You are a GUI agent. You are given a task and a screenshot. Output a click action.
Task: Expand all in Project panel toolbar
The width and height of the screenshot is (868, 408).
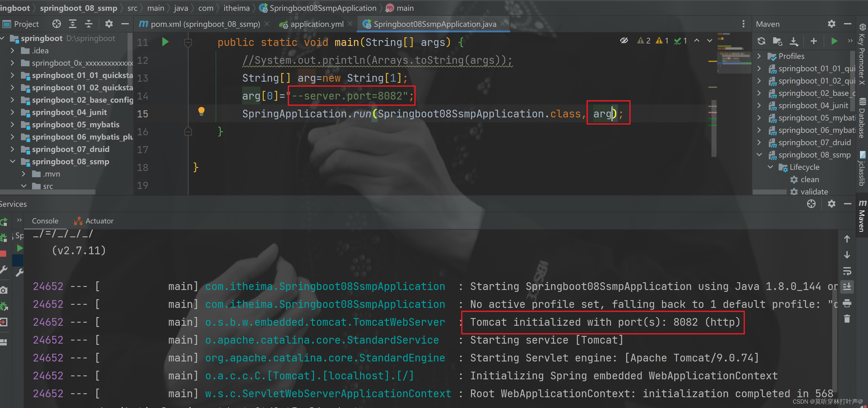(x=72, y=24)
